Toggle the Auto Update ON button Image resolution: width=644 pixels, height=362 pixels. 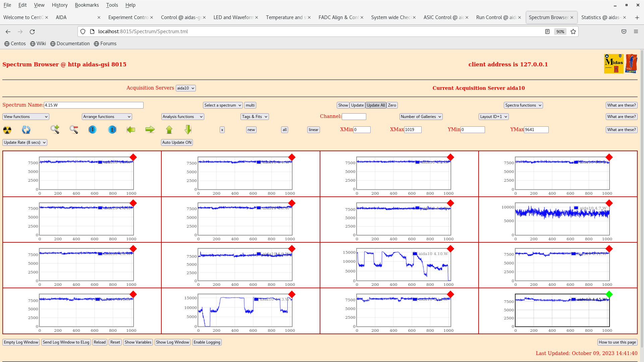coord(177,142)
